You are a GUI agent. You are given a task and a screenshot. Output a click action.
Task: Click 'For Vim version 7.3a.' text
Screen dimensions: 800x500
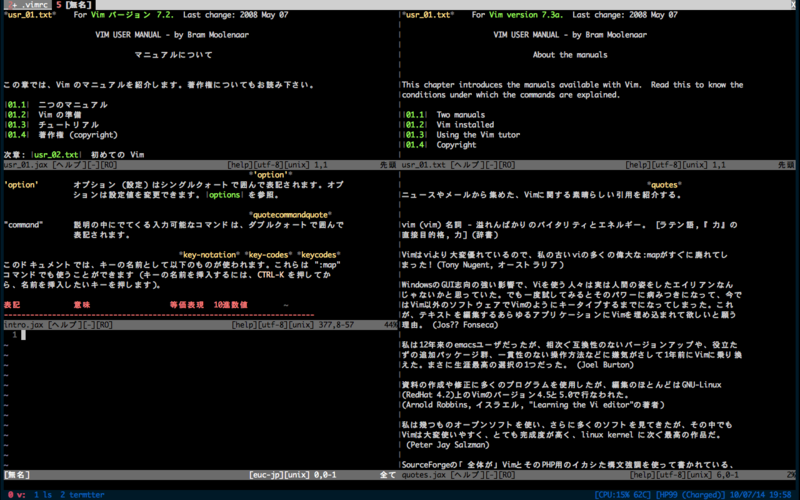(517, 15)
